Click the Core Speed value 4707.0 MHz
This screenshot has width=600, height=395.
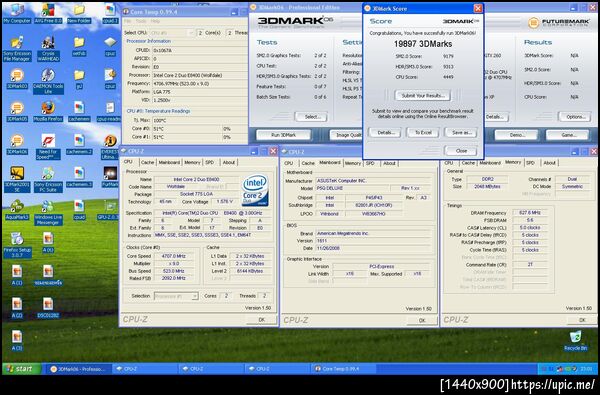(x=174, y=256)
